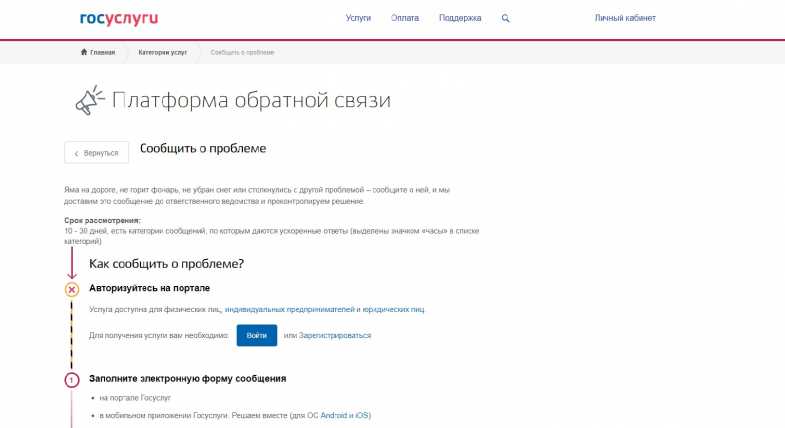Click the megaphone icon beside the page title

[89, 101]
